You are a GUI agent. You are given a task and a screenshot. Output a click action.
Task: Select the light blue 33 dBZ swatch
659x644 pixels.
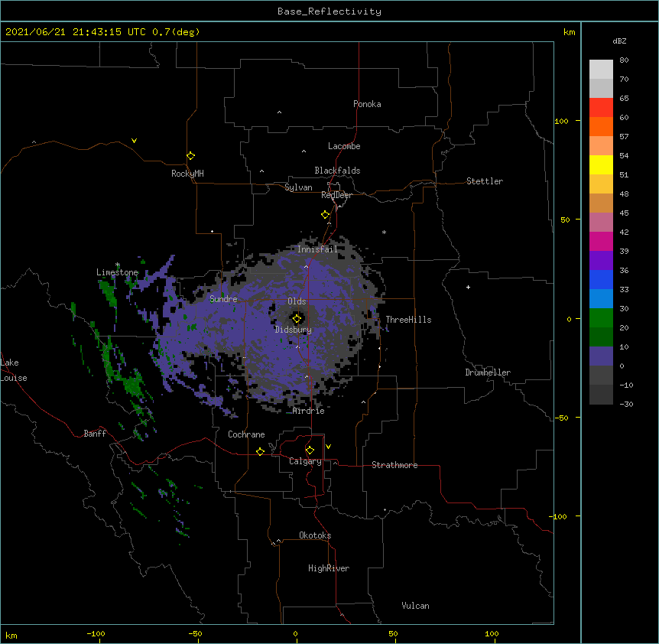click(601, 298)
